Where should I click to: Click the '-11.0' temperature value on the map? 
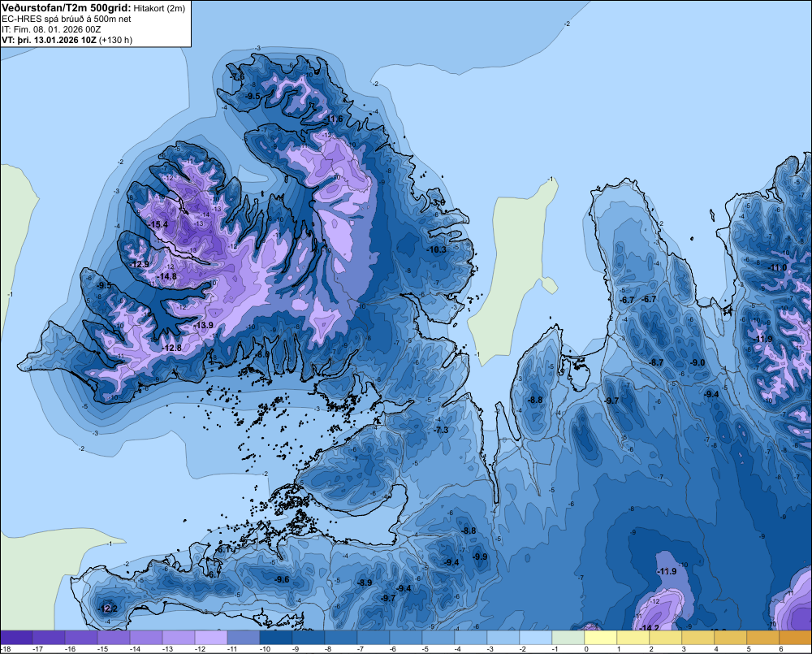tap(777, 268)
